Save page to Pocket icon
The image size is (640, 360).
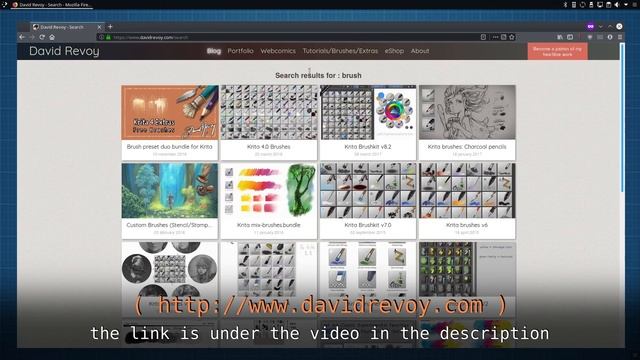(504, 37)
